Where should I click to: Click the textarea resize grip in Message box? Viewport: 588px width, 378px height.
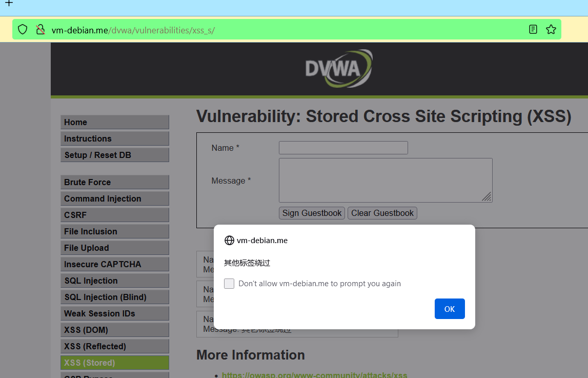coord(486,196)
